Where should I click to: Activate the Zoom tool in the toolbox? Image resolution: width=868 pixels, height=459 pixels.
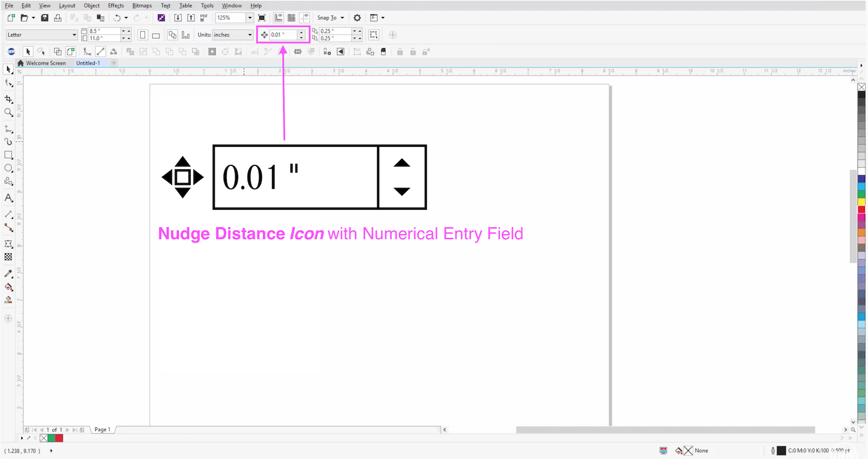pyautogui.click(x=8, y=112)
